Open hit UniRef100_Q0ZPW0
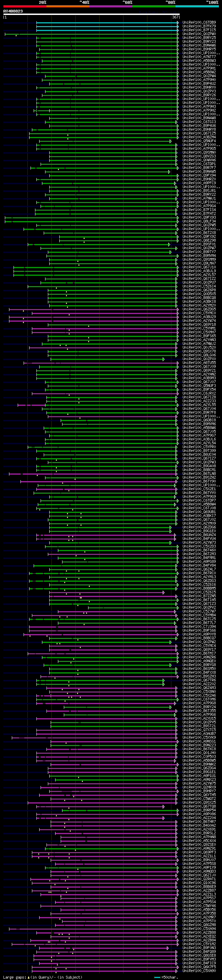The height and width of the screenshot is (980, 222). (199, 34)
